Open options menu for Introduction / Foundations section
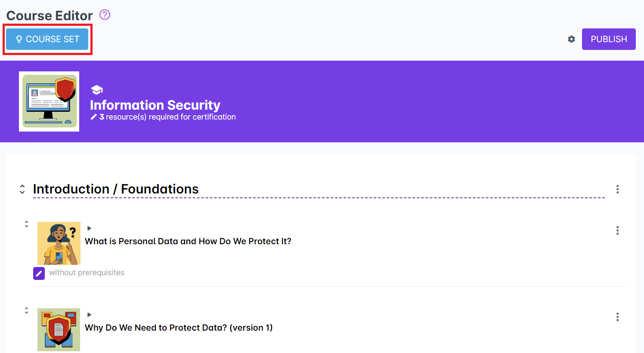644x353 pixels. pyautogui.click(x=617, y=189)
